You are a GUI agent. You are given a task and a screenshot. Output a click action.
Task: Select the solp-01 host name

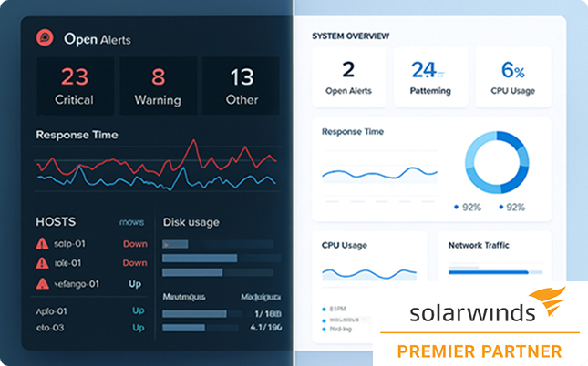coord(69,244)
